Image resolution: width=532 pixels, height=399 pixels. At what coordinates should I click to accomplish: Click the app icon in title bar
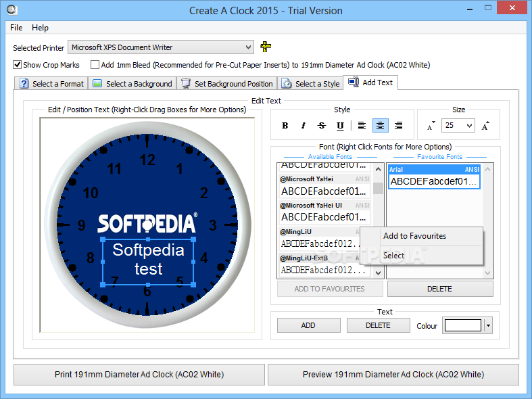click(12, 10)
